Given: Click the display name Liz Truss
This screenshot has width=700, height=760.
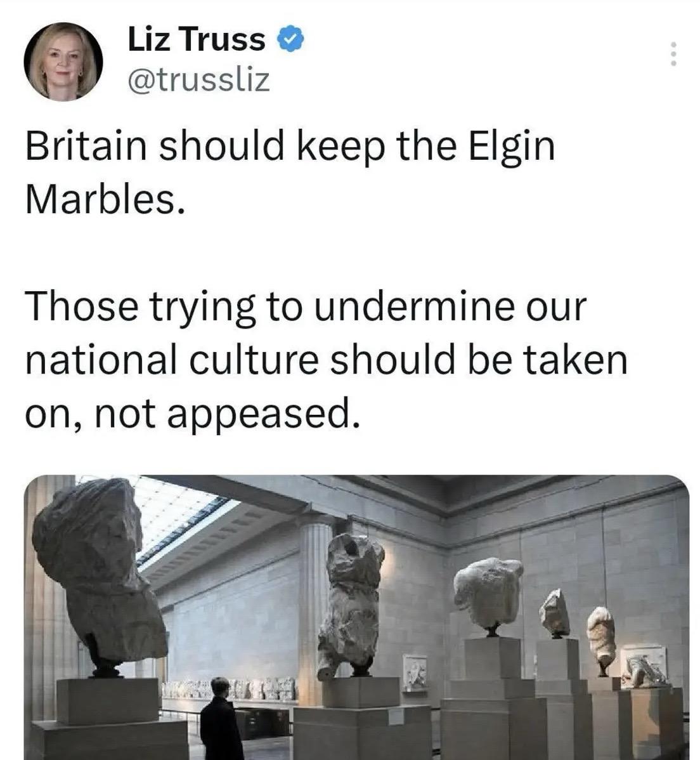Looking at the screenshot, I should [x=196, y=39].
